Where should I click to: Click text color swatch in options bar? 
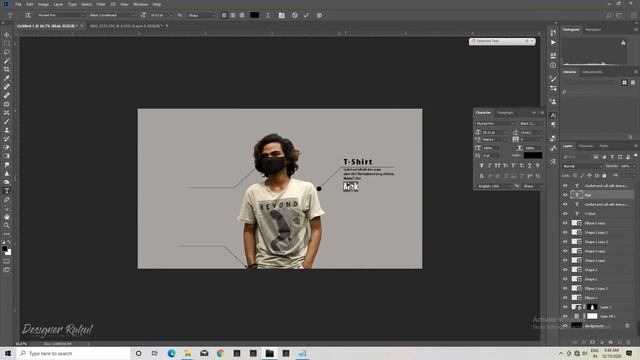click(x=254, y=15)
